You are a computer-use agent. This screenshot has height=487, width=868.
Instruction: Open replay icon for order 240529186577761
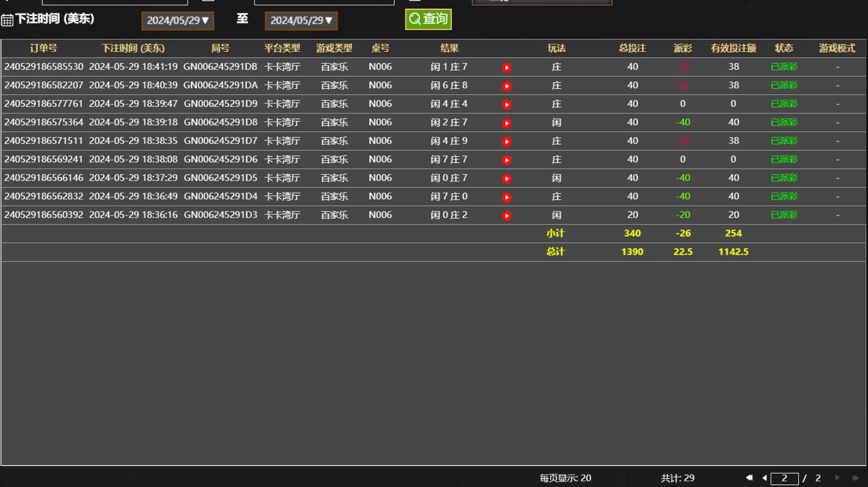click(x=507, y=104)
